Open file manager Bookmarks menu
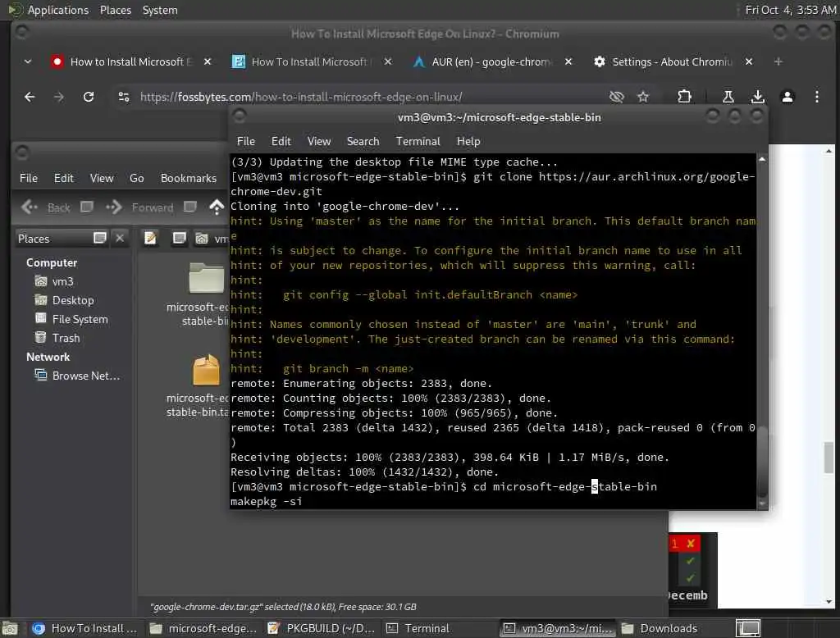This screenshot has width=840, height=638. pyautogui.click(x=189, y=179)
